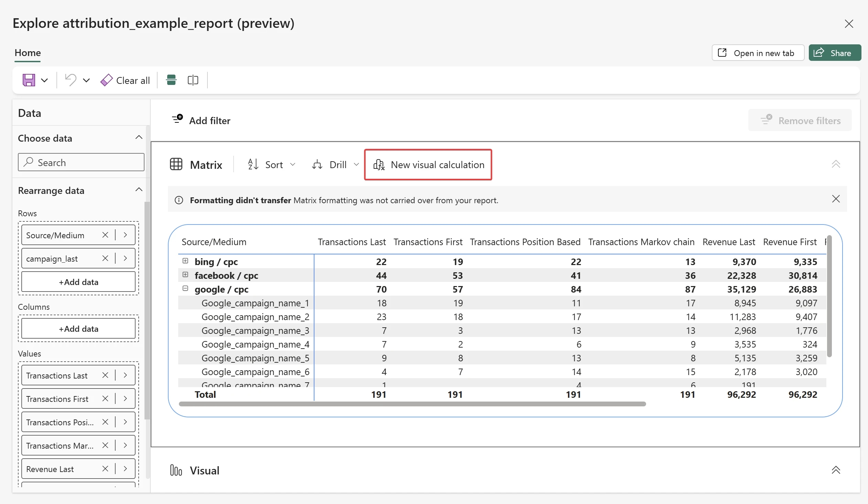Expand the facebook / cpc row
The width and height of the screenshot is (868, 504).
click(185, 275)
